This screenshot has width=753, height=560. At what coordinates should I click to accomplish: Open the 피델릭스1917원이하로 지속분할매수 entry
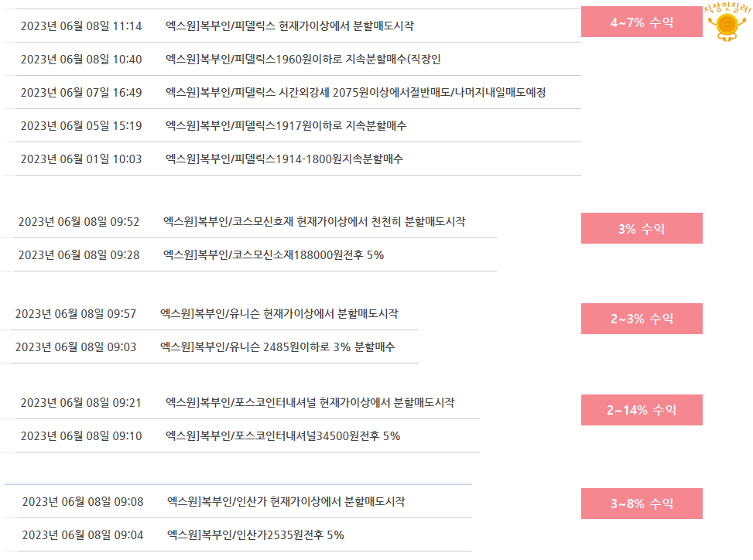click(x=286, y=126)
